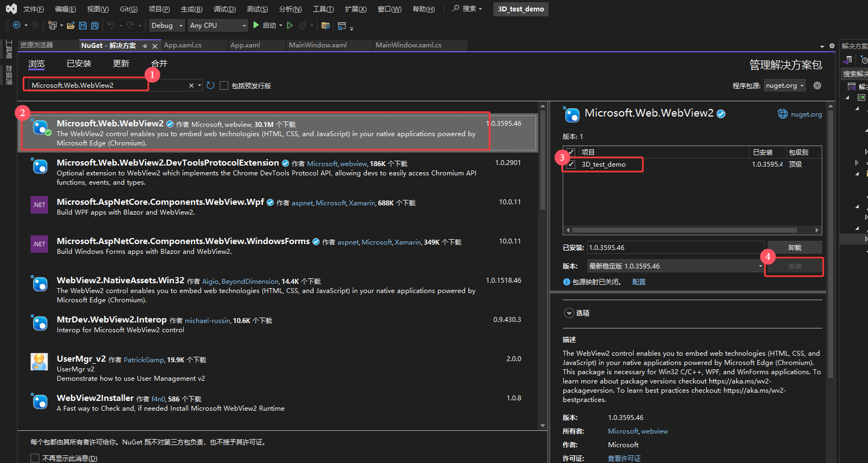Click the Configure package source mapping link

coord(638,282)
